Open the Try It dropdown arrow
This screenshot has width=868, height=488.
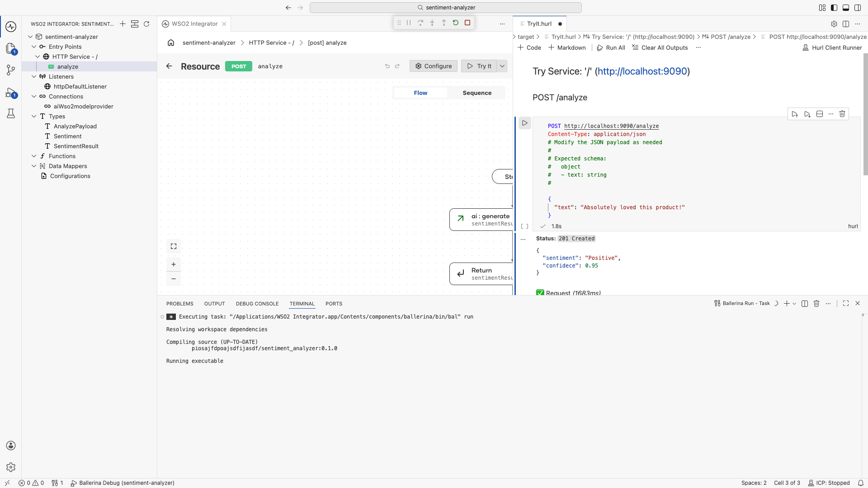pos(502,66)
